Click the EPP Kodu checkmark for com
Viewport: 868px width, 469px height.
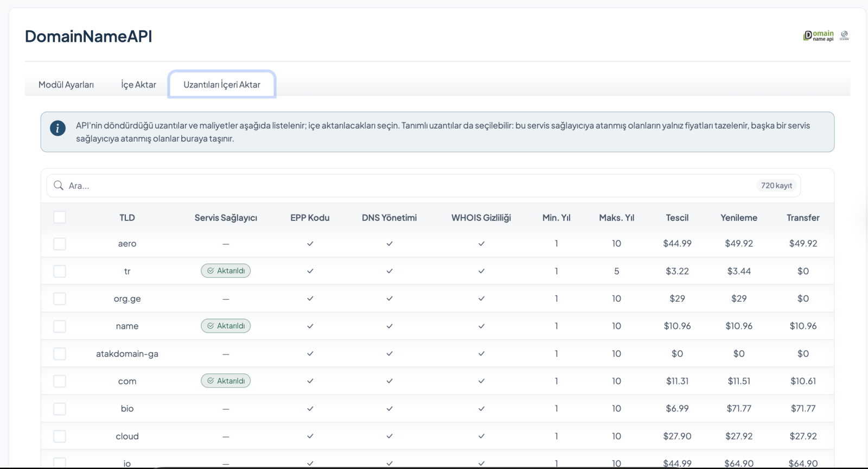310,381
